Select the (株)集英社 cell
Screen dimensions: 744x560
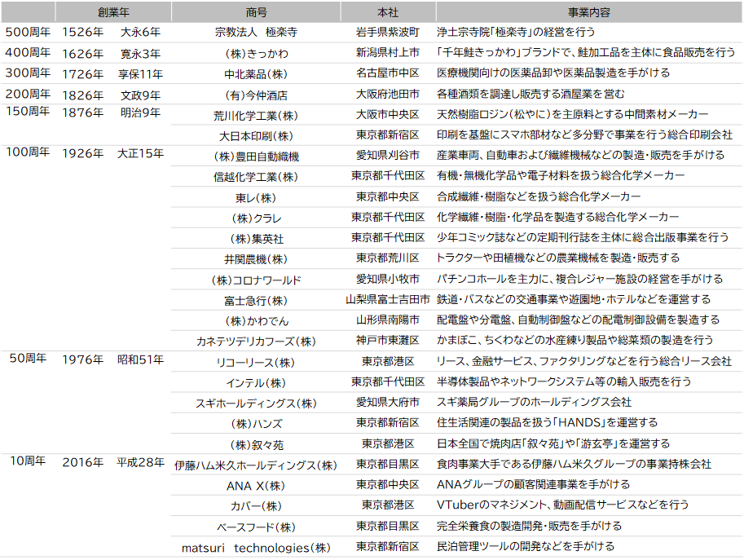256,239
